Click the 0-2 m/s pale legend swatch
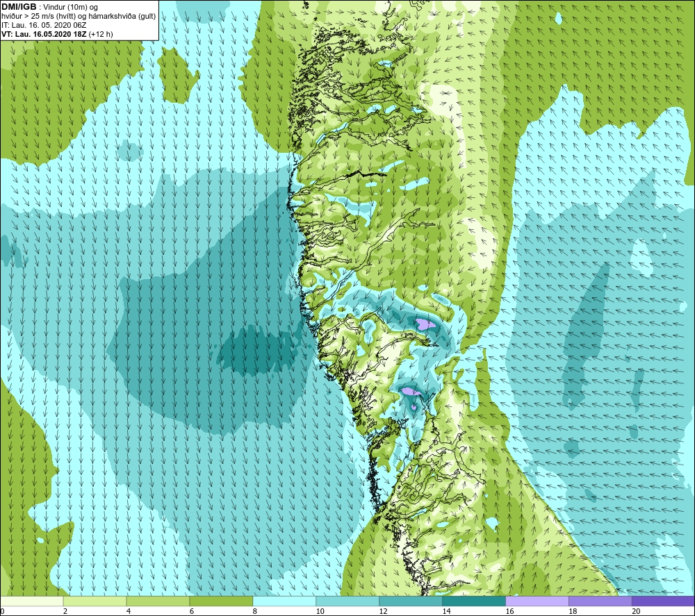This screenshot has width=695, height=616. tap(32, 601)
